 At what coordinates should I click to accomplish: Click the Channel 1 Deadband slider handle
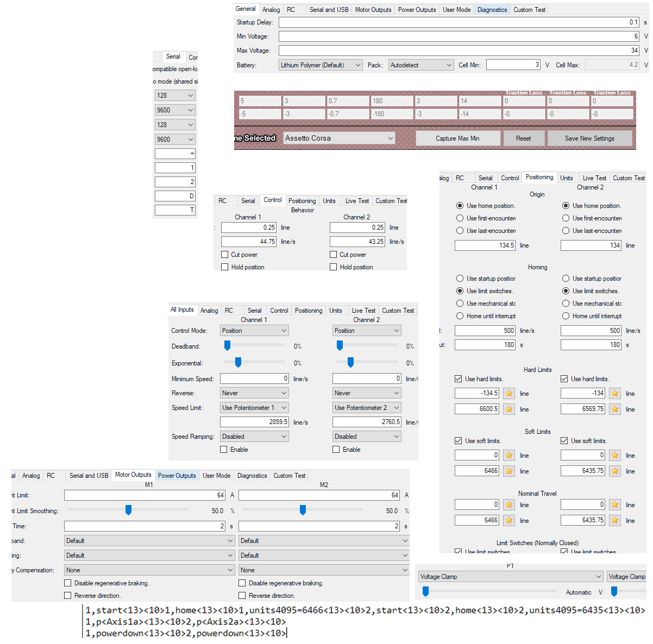[x=227, y=345]
